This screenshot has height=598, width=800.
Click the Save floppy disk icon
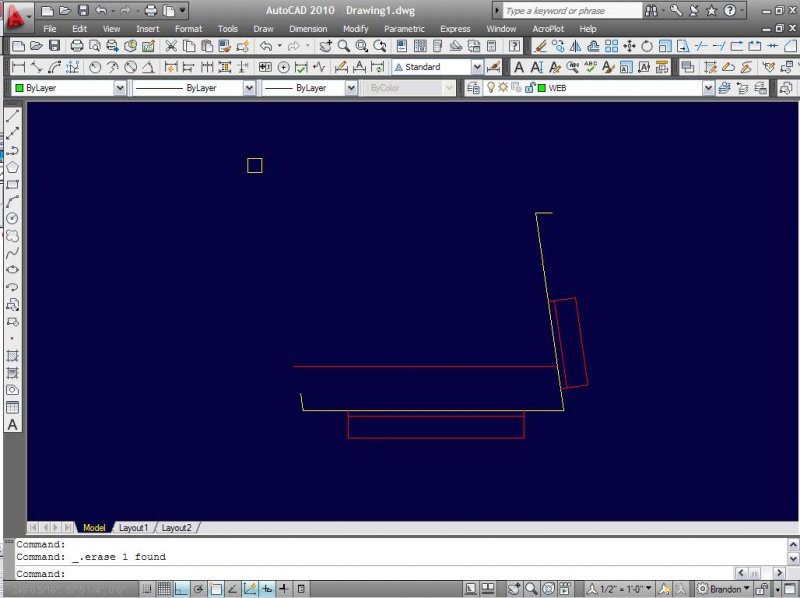coord(55,46)
